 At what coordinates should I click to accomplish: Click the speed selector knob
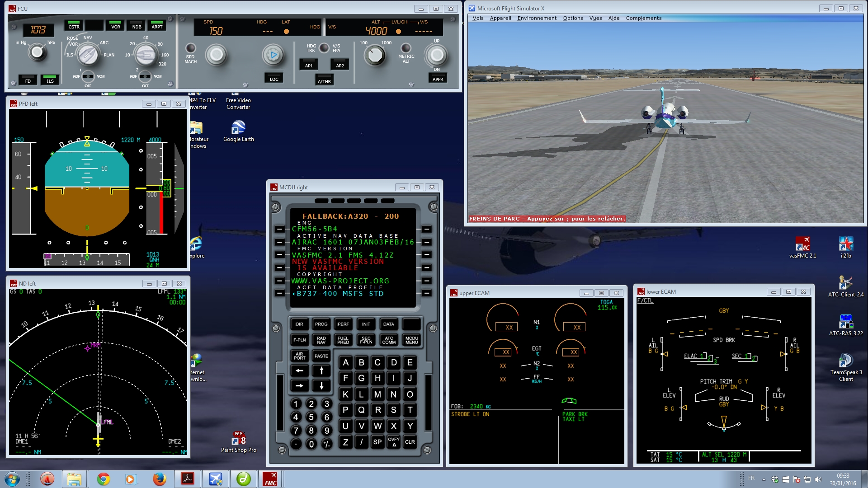point(216,55)
